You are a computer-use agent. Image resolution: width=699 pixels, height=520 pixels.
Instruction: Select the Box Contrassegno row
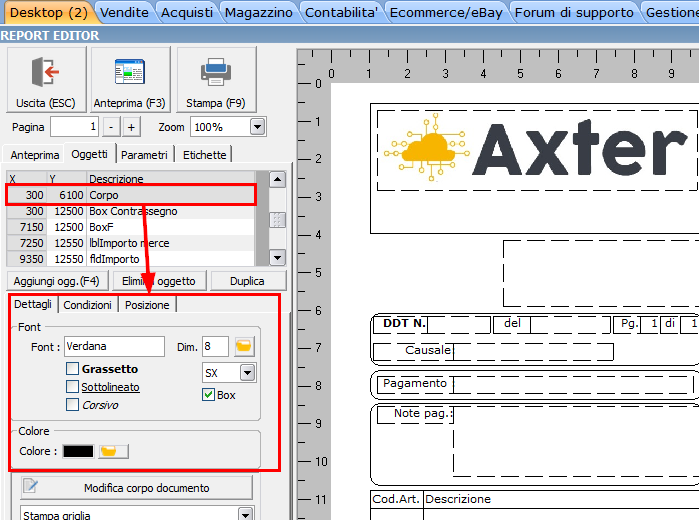click(x=131, y=211)
